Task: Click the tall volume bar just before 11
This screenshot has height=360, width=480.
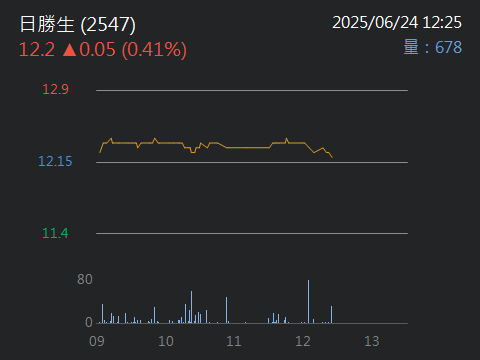Action: (x=226, y=310)
